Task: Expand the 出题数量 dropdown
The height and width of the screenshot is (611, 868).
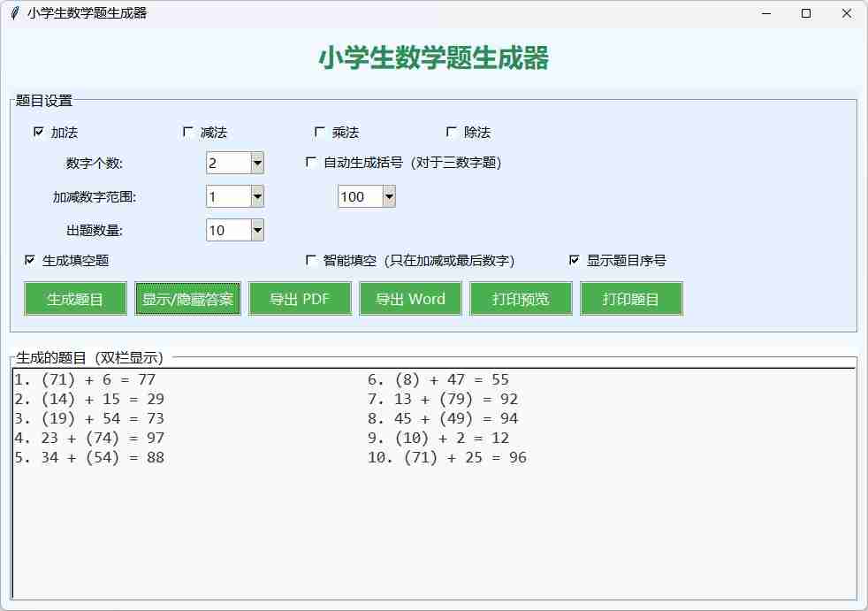Action: (x=256, y=230)
